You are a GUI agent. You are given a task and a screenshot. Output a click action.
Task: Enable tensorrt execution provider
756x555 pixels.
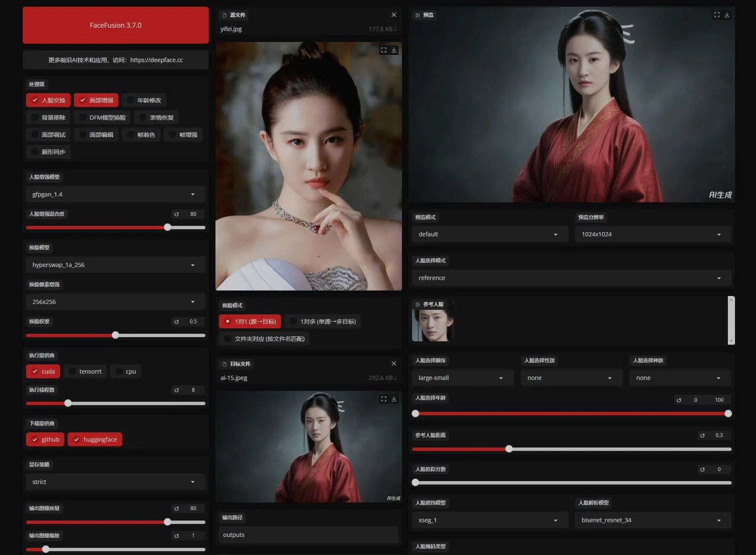pyautogui.click(x=85, y=372)
